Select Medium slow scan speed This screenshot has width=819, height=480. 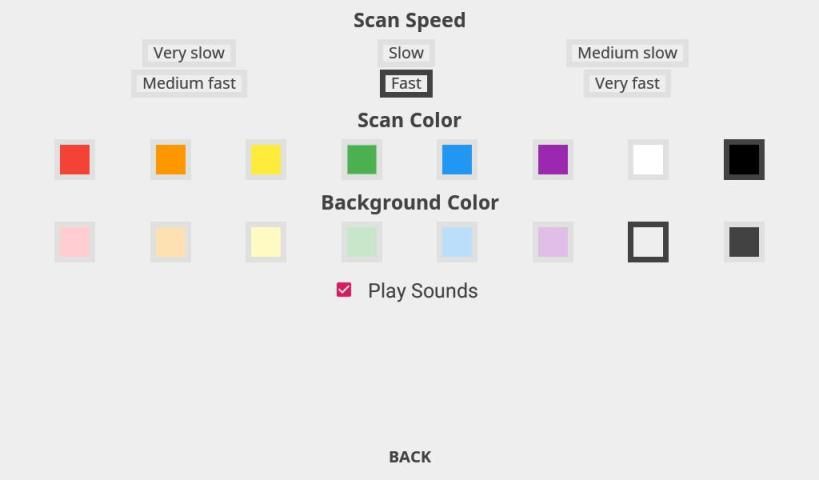[627, 53]
